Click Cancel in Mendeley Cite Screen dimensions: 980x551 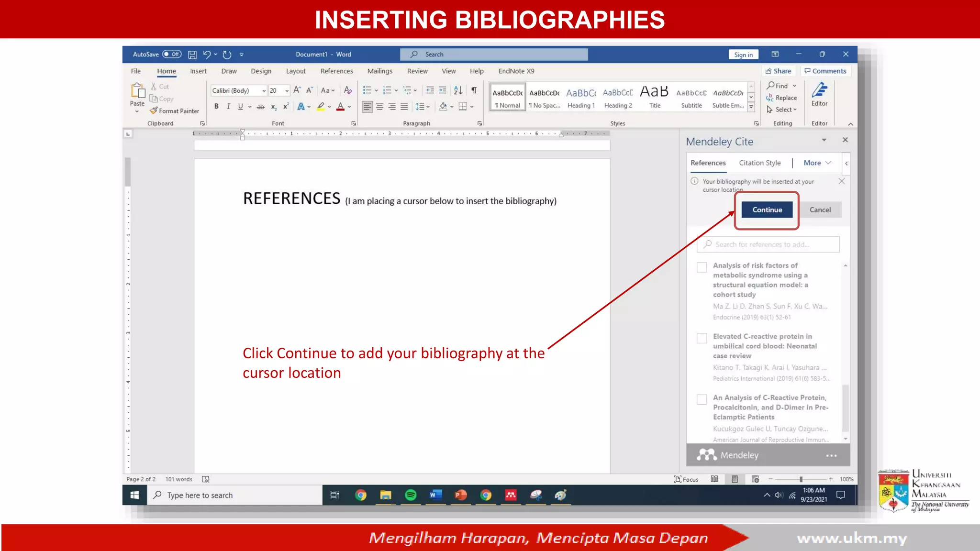[820, 209]
